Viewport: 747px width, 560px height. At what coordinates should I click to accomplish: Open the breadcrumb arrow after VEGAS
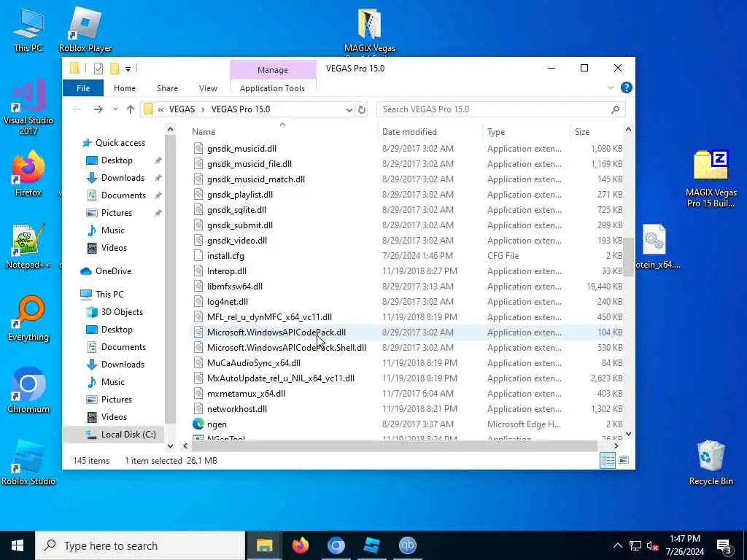(203, 109)
